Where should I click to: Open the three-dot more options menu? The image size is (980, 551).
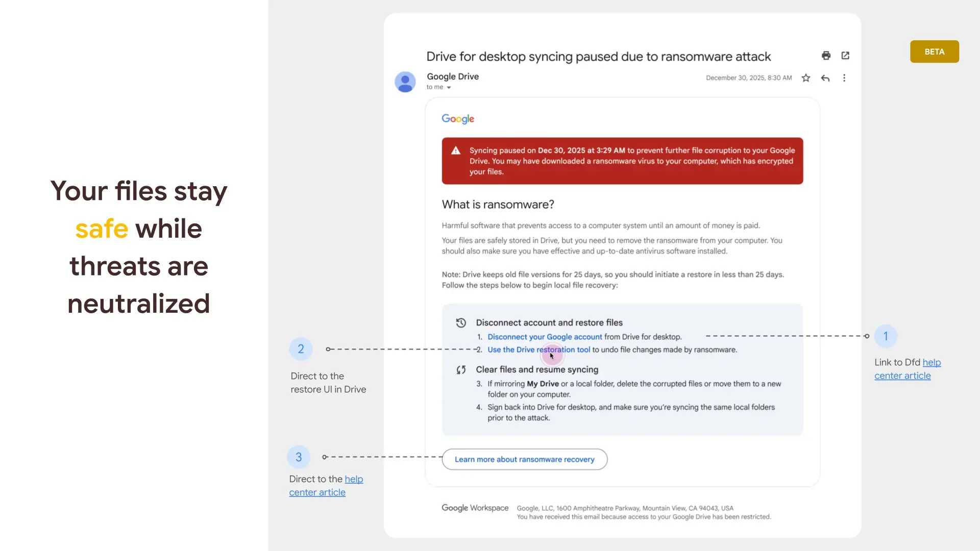click(844, 78)
